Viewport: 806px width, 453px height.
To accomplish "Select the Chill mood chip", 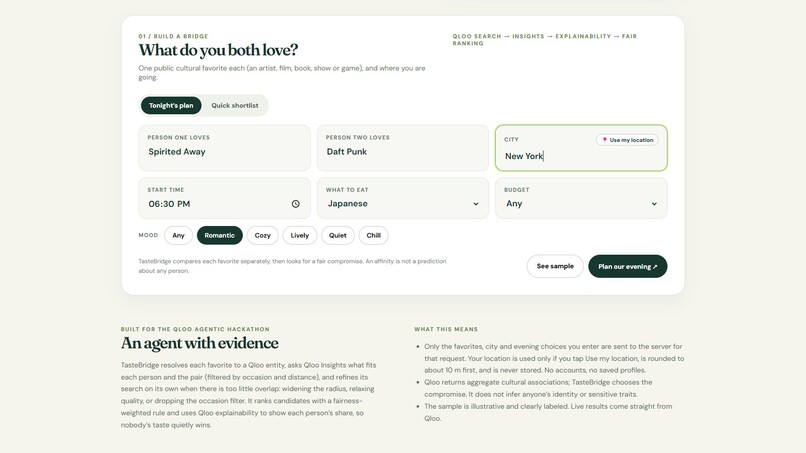I will 374,235.
